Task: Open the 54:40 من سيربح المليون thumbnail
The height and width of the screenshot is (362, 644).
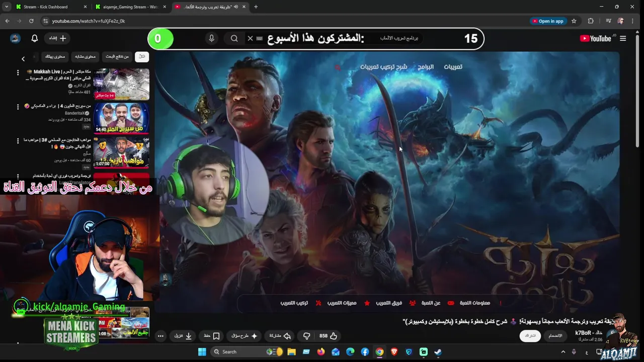Action: (121, 118)
